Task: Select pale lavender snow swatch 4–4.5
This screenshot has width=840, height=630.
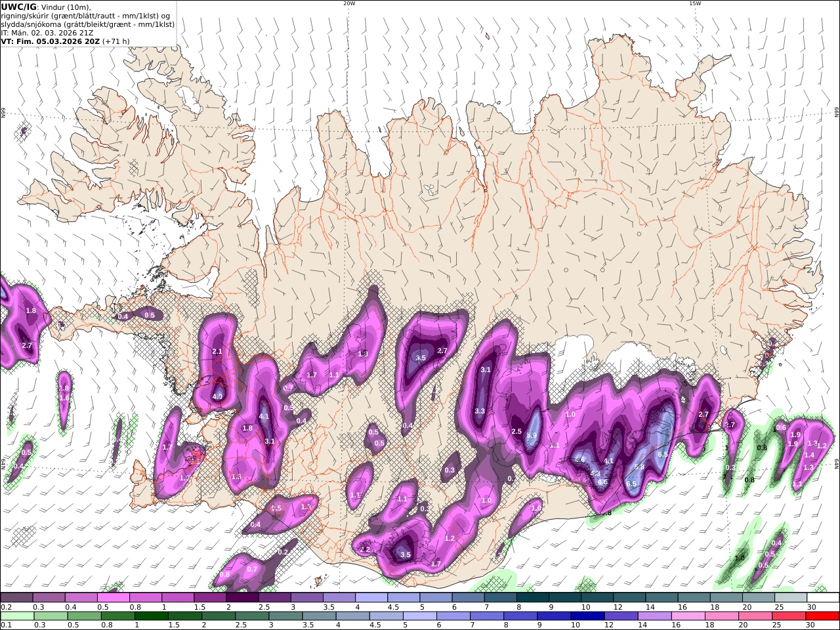Action: 371,597
